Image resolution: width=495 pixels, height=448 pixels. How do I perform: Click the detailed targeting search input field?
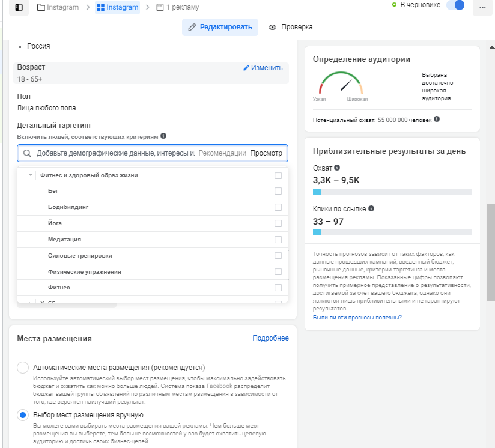[114, 154]
